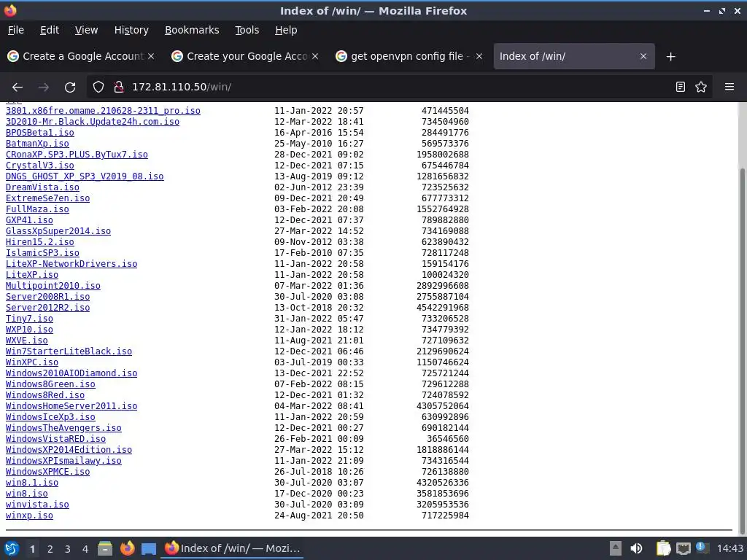Click the Hiren15.2.iso link
747x560 pixels.
click(x=40, y=242)
